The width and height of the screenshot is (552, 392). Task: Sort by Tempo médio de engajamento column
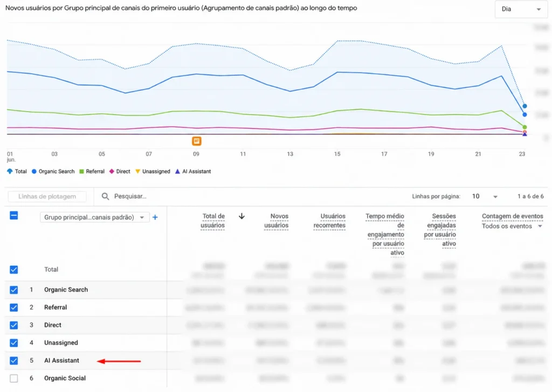coord(385,234)
